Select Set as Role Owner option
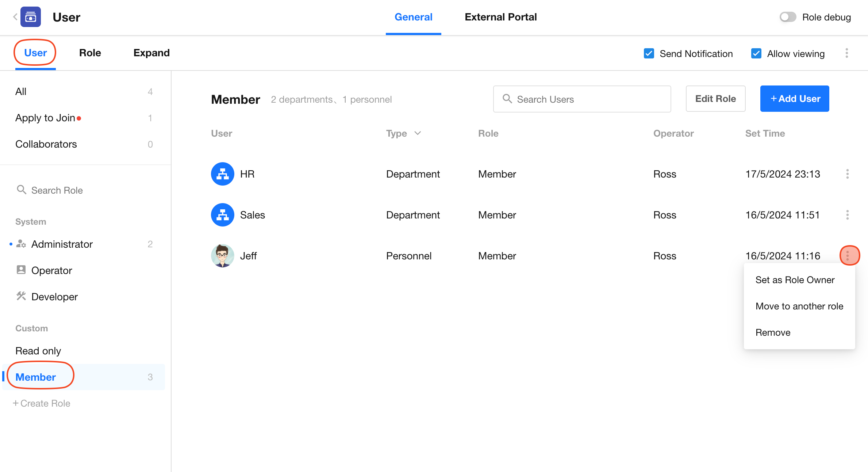 795,280
